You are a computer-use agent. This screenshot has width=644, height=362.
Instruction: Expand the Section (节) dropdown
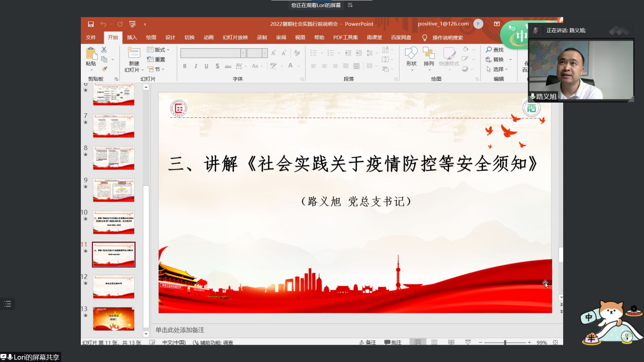coord(156,69)
